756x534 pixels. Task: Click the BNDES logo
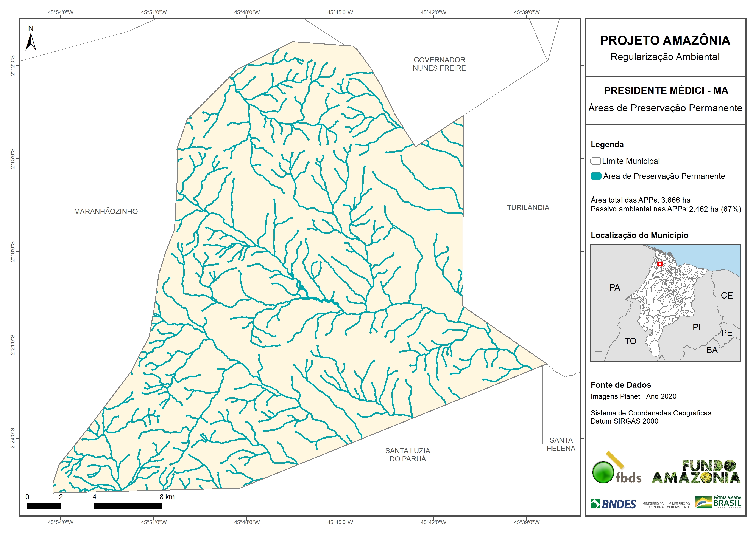(613, 504)
